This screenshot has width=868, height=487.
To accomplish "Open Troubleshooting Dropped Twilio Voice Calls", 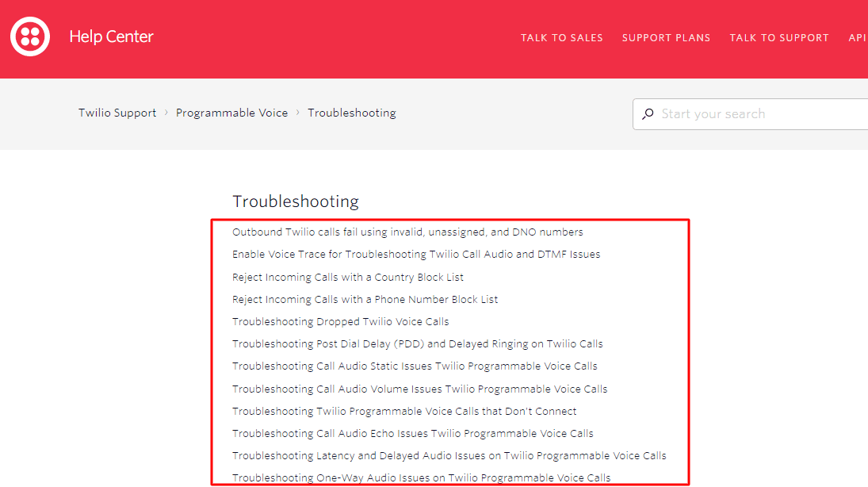I will pyautogui.click(x=340, y=321).
